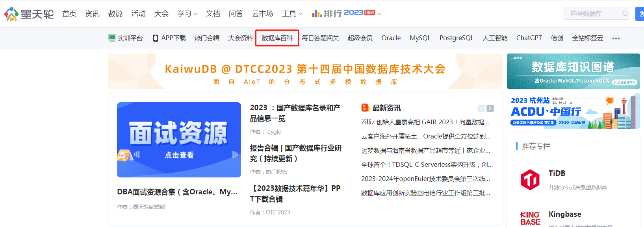Open 云客户海外开疆拓土 Oracle news
The image size is (644, 227).
point(426,137)
